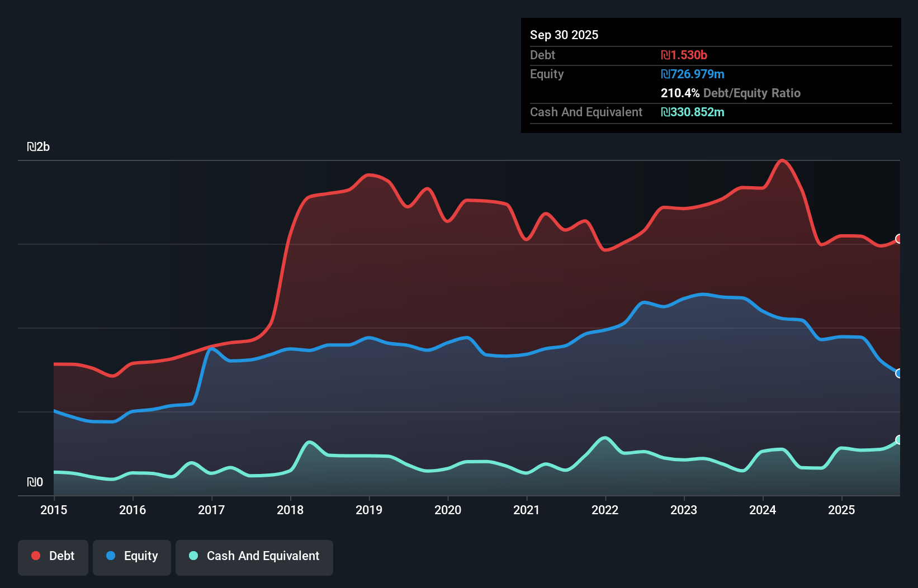Image resolution: width=918 pixels, height=588 pixels.
Task: Click the 210.4% Debt/Equity Ratio text
Action: [731, 93]
